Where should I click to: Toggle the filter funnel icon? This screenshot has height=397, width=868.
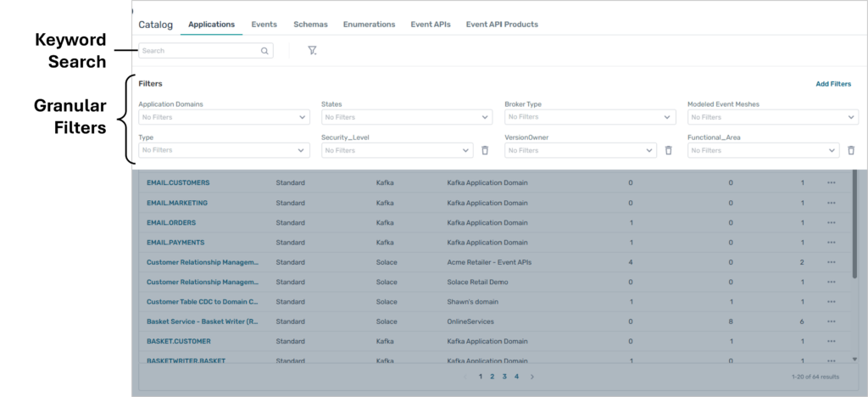(x=312, y=51)
